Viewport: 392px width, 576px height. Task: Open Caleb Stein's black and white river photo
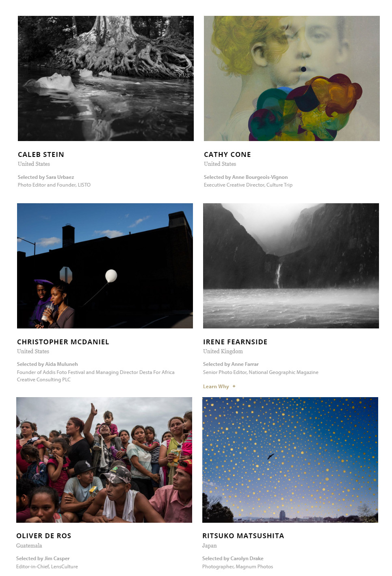(106, 78)
